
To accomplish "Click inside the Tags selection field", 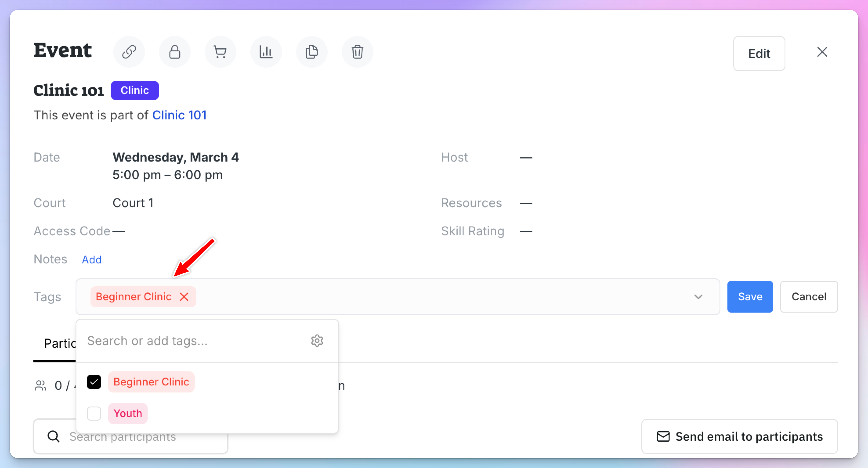I will pyautogui.click(x=398, y=297).
